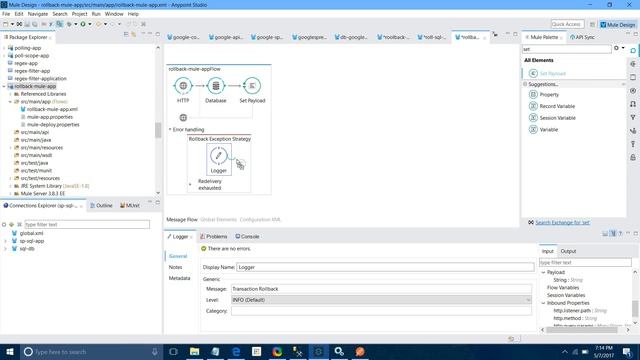Open the File menu
Screen dimensions: 640x360
6,14
